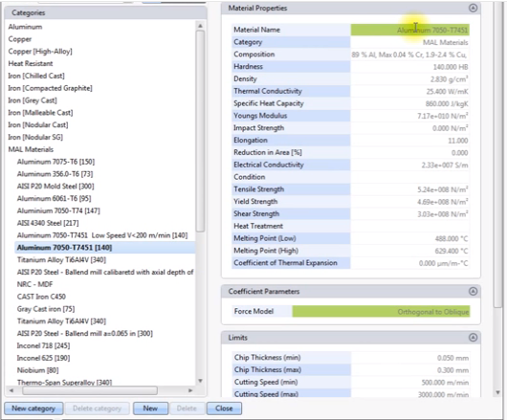
Task: Edit the Material Name field
Action: point(410,30)
